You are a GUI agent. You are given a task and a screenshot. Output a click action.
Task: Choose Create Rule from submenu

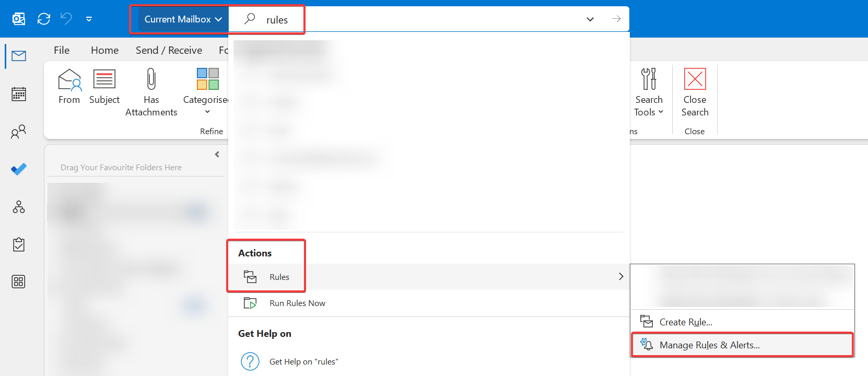click(x=685, y=322)
